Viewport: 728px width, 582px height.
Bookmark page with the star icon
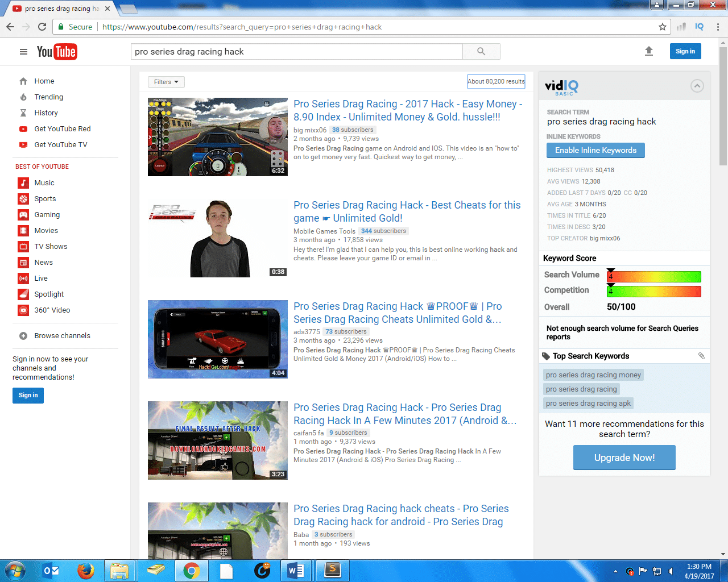[x=663, y=27]
